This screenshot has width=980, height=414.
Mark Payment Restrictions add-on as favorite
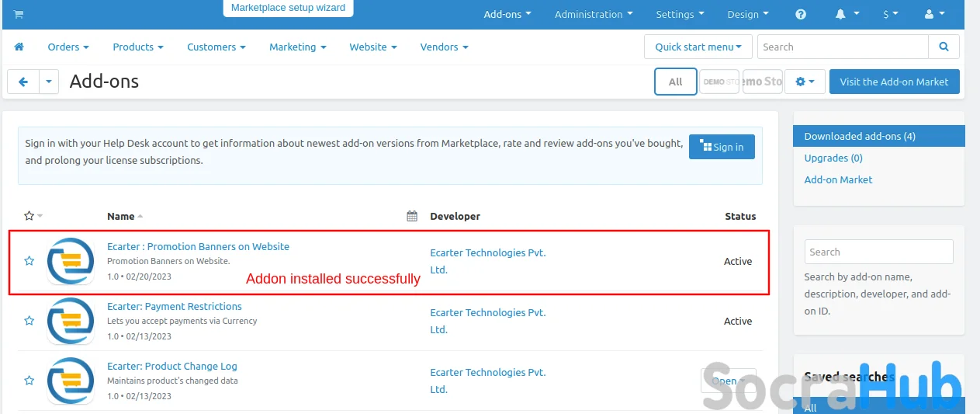[29, 321]
